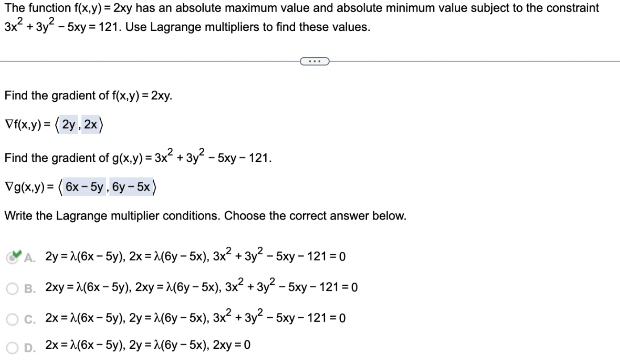The image size is (620, 364).
Task: Click the 6x − 5y answer box
Action: point(84,187)
